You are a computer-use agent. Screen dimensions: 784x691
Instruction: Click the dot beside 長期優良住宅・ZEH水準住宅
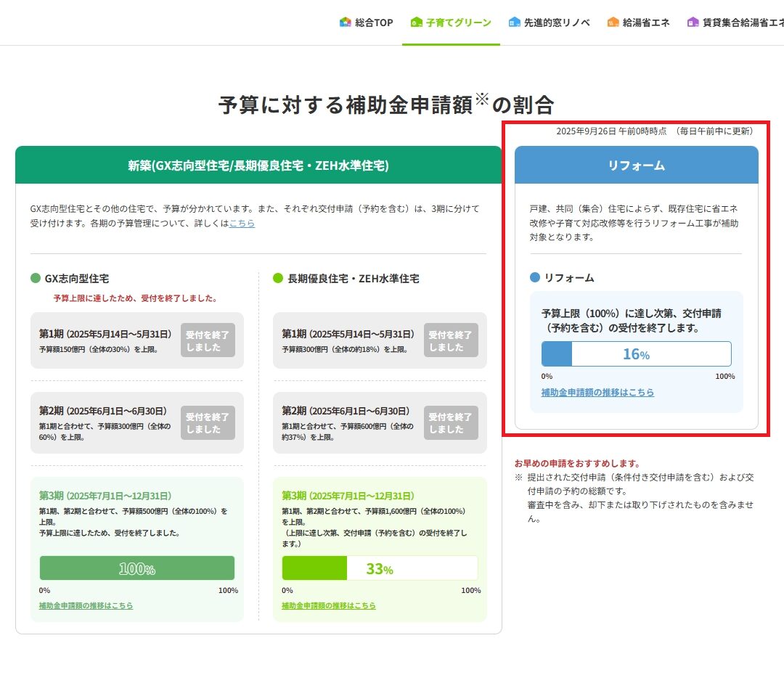tap(278, 278)
